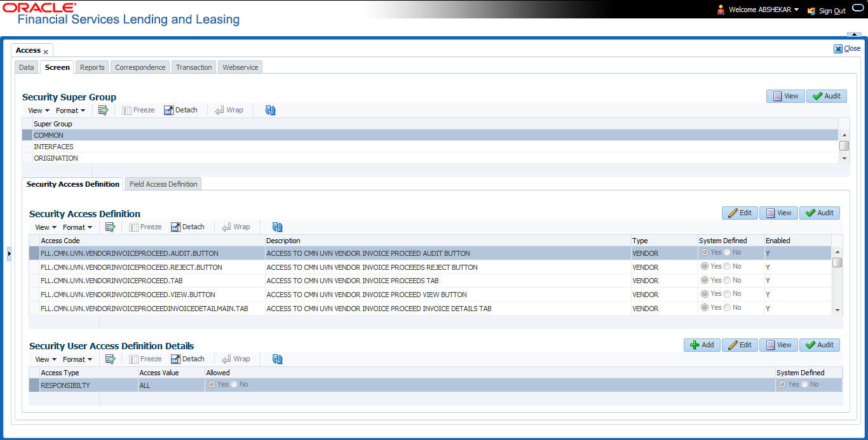Sort by Access Code column header

click(60, 241)
